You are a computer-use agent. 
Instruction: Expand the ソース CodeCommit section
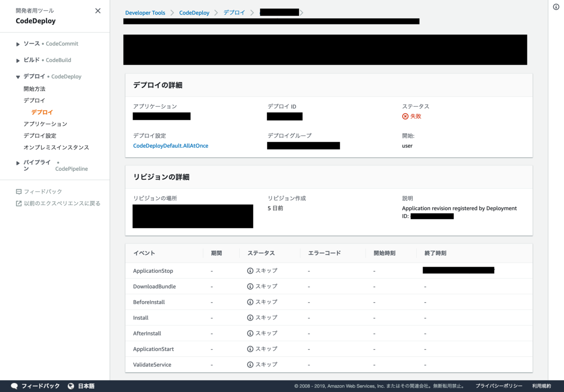pyautogui.click(x=18, y=44)
